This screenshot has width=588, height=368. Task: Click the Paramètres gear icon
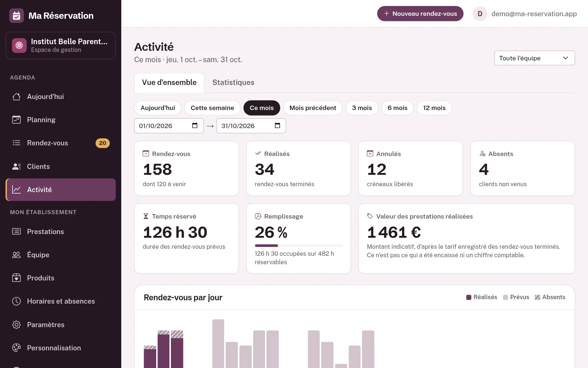[x=17, y=325]
